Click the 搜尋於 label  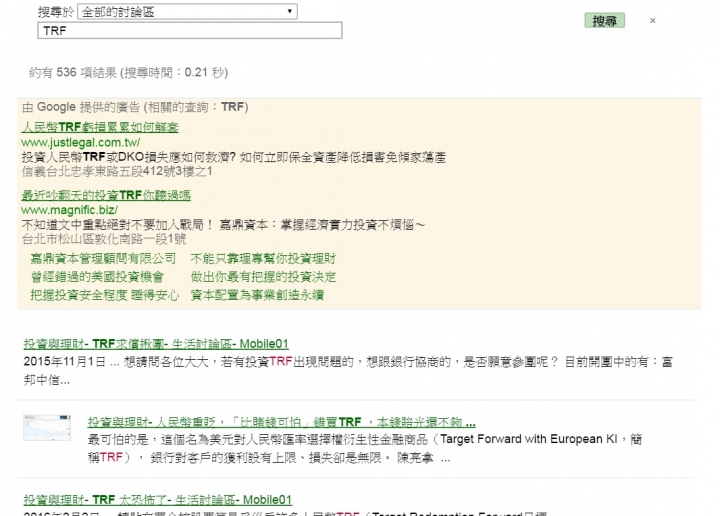[56, 12]
